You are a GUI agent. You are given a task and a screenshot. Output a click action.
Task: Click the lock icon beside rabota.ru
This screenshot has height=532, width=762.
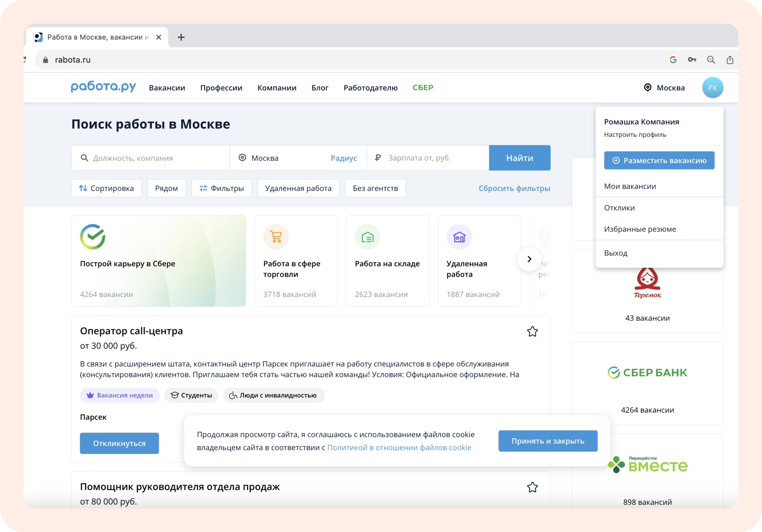pyautogui.click(x=45, y=60)
